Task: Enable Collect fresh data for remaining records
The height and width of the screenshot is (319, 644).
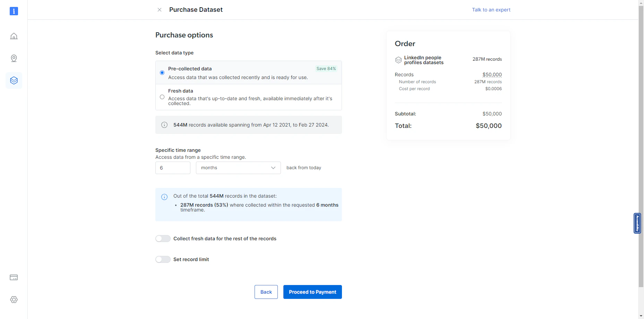Action: tap(163, 239)
